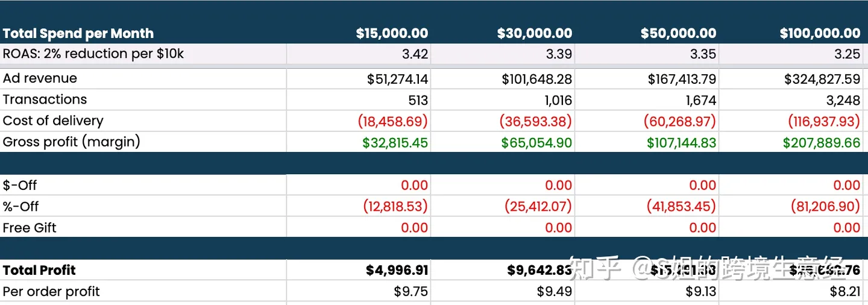Select the $65,054.90 gross profit cell

[x=536, y=143]
